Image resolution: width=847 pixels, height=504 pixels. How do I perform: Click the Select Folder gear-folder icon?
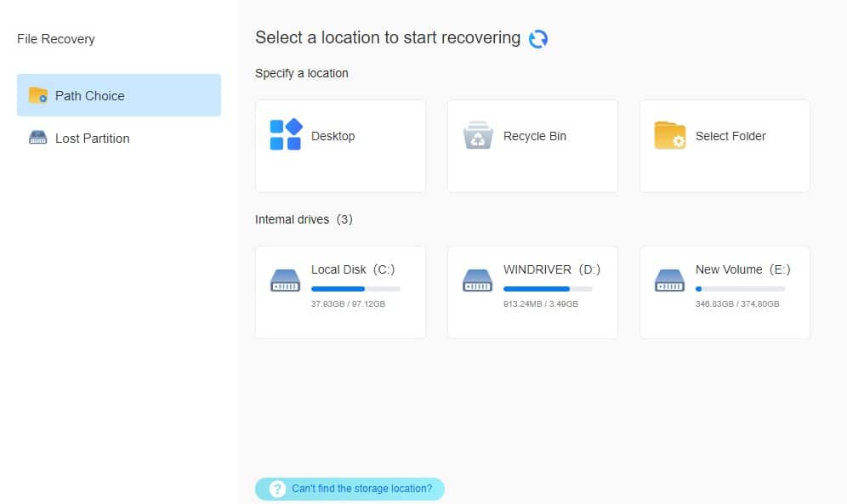tap(670, 136)
